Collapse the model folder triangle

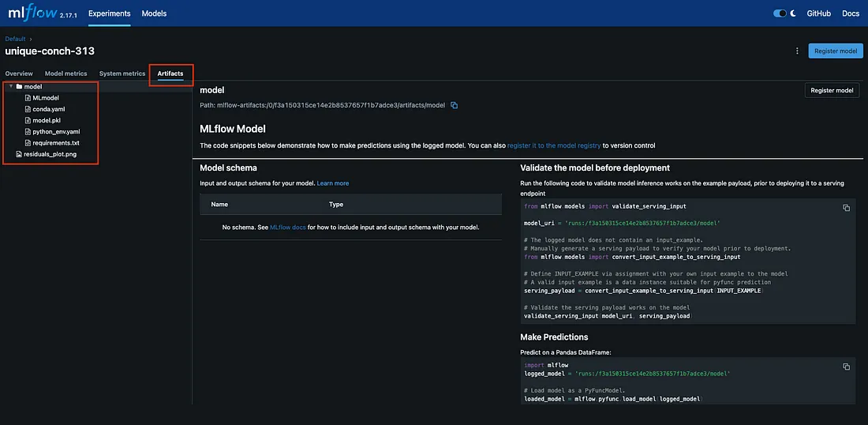pyautogui.click(x=11, y=86)
